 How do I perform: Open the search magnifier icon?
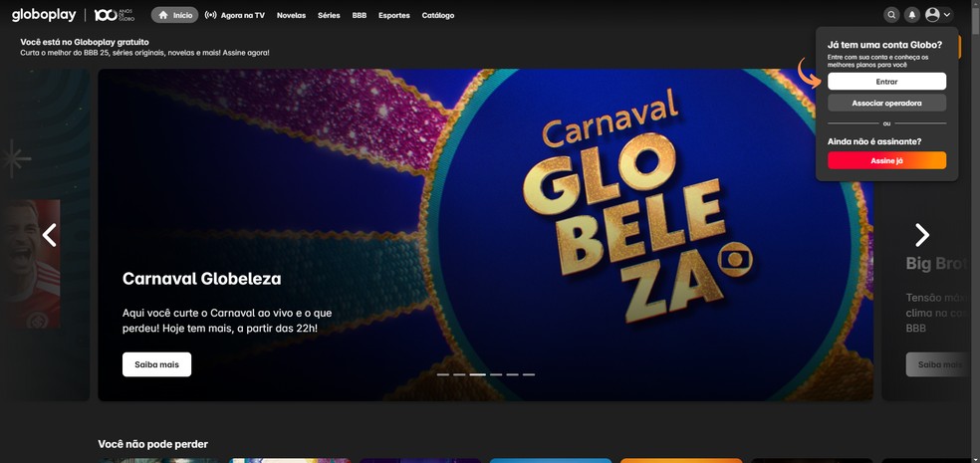[892, 15]
